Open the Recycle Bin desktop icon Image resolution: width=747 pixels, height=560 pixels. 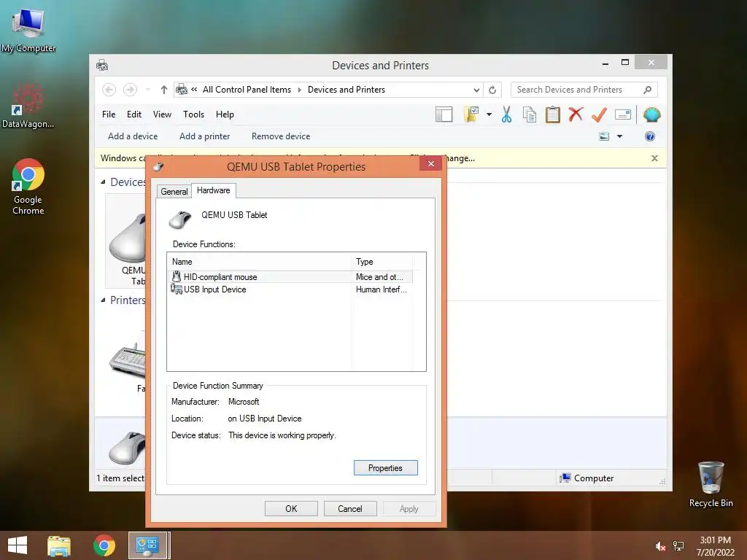point(711,484)
